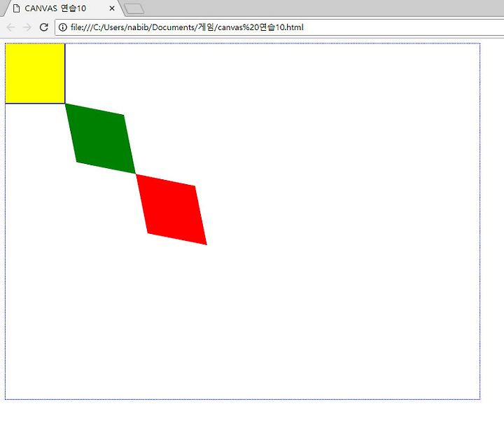Click the page icon on the tab

(16, 8)
